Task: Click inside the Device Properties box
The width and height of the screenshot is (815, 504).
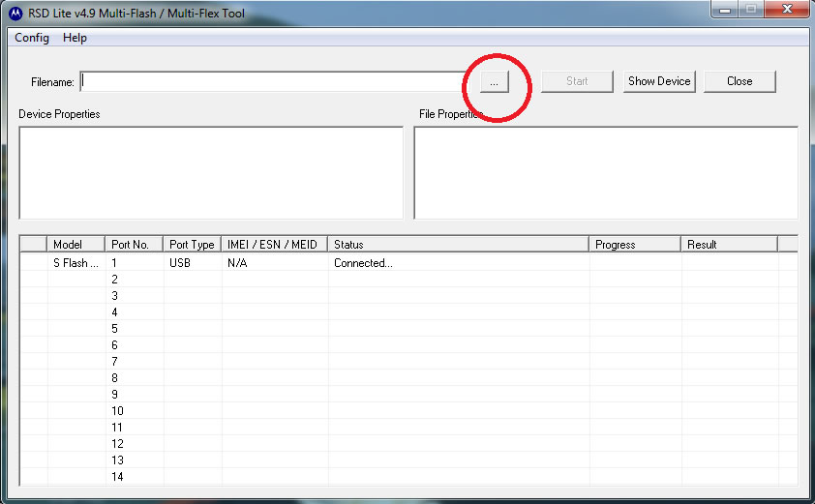Action: (211, 172)
